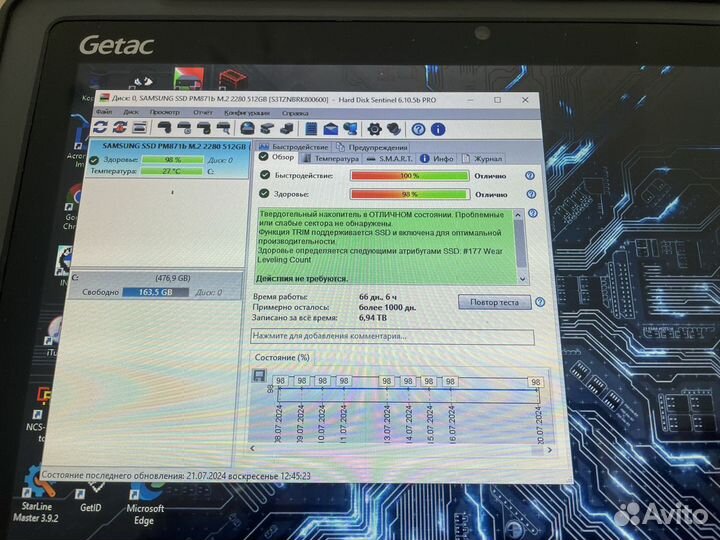Click status bar text Состояние последнего обновления

coord(176,476)
